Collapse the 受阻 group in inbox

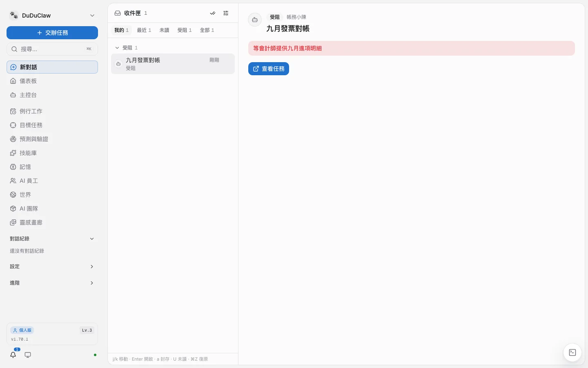tap(117, 48)
